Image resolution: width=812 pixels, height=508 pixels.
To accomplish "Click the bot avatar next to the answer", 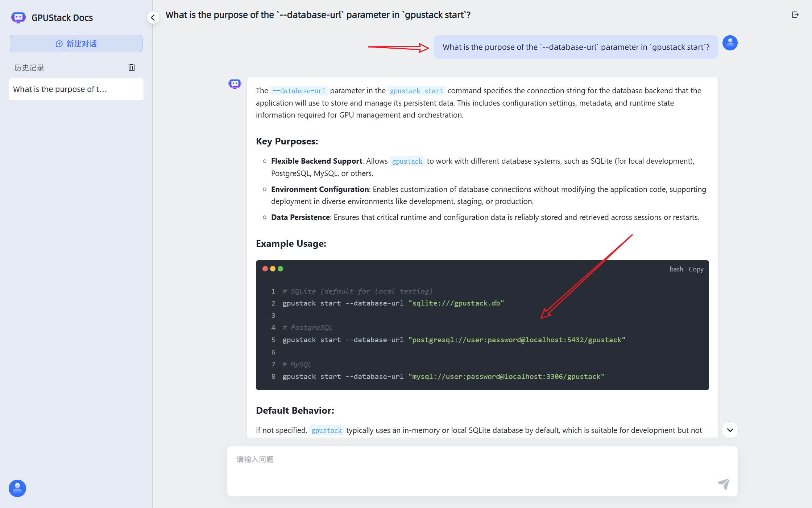I will pyautogui.click(x=235, y=84).
